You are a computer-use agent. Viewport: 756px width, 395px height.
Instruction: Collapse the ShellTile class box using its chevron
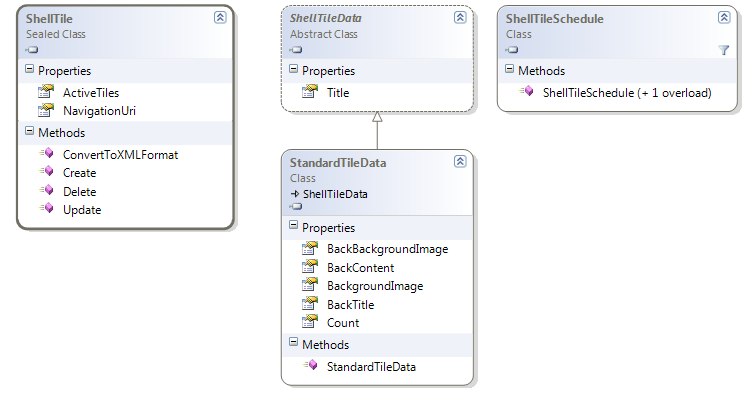(220, 18)
